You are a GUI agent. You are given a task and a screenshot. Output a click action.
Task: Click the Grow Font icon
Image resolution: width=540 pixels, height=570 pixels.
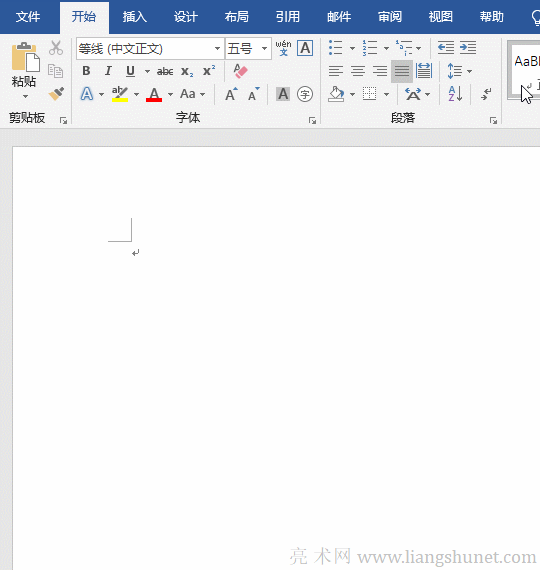[231, 94]
